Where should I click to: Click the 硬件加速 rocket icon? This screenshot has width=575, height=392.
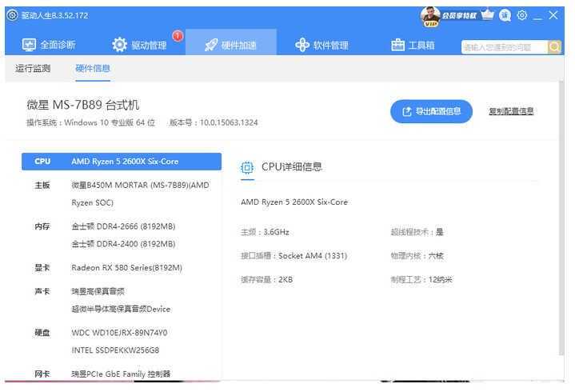pos(211,45)
